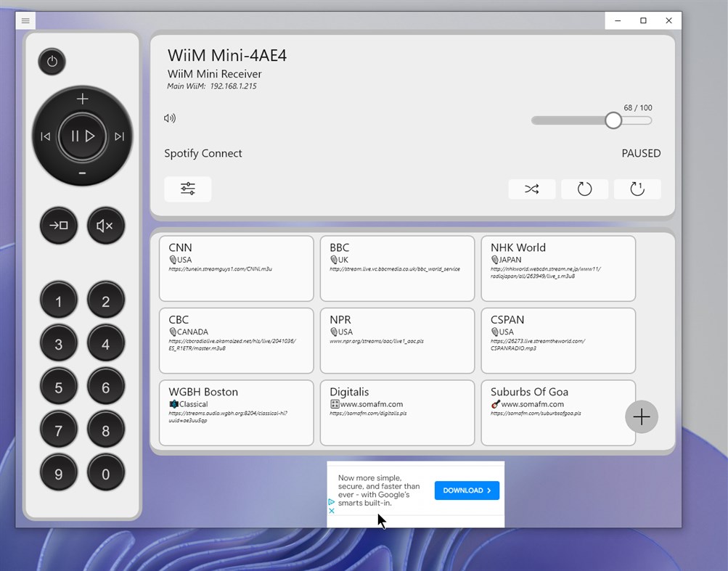Image resolution: width=728 pixels, height=571 pixels.
Task: Mute the audio output
Action: click(x=105, y=225)
